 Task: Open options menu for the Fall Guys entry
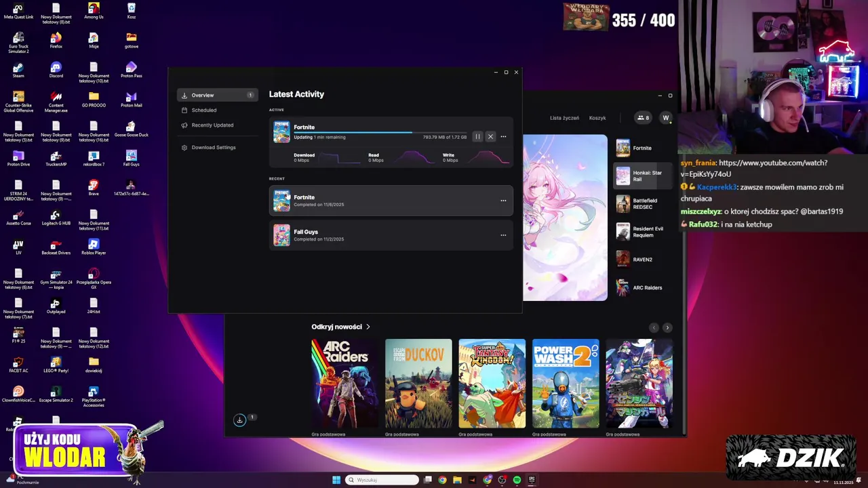[x=503, y=235]
